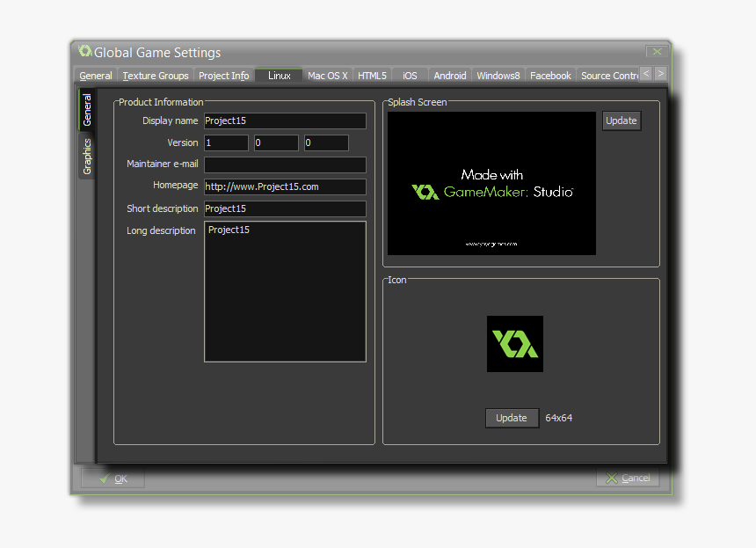
Task: Click the Product Information group label
Action: click(x=161, y=102)
